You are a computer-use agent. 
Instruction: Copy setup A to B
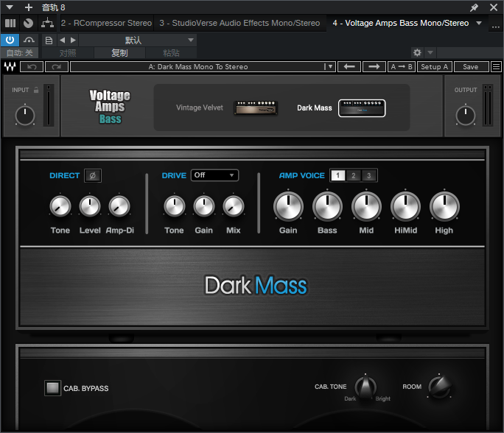tap(402, 67)
